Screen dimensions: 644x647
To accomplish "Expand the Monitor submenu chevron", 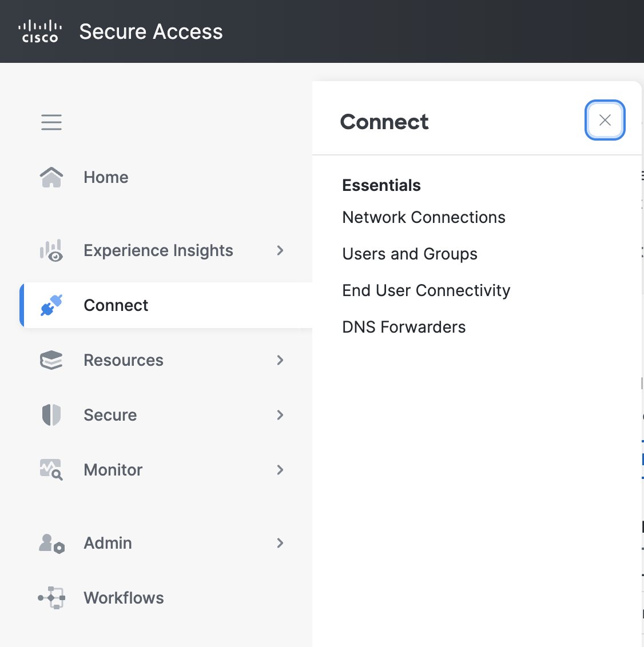I will click(280, 470).
